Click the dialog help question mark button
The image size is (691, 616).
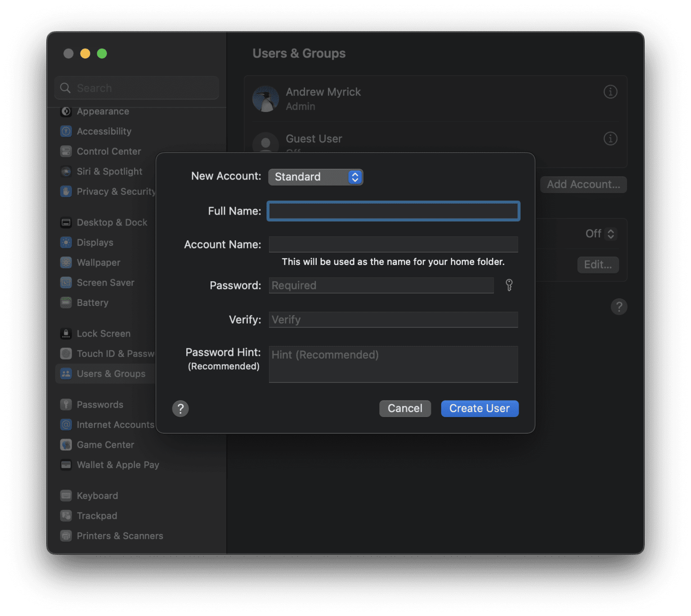(x=180, y=409)
